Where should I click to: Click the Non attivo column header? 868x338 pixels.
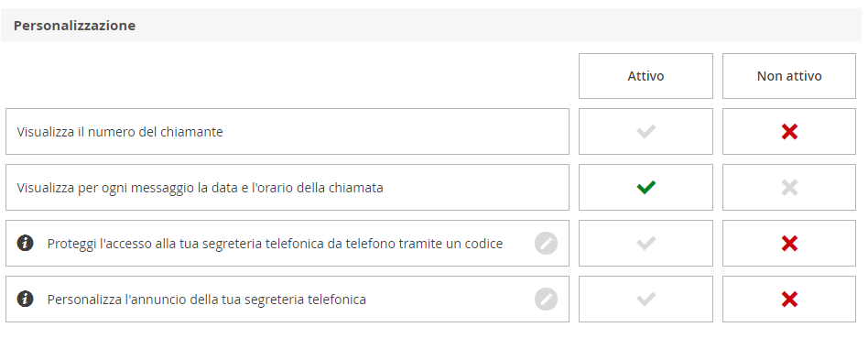[789, 76]
